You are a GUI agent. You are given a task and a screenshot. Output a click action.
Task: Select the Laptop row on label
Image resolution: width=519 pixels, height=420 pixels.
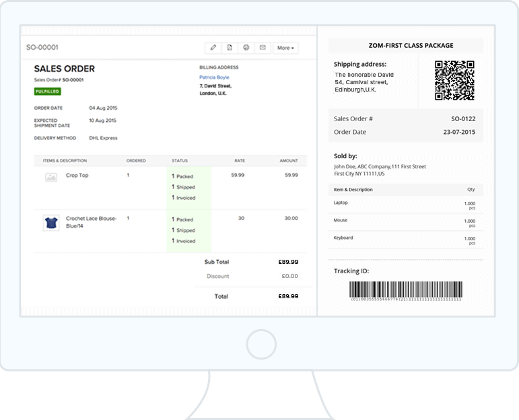[406, 205]
